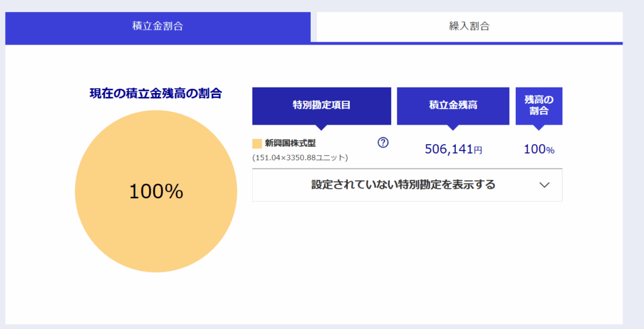
Task: Select the 積立金残高 column header
Action: point(453,106)
